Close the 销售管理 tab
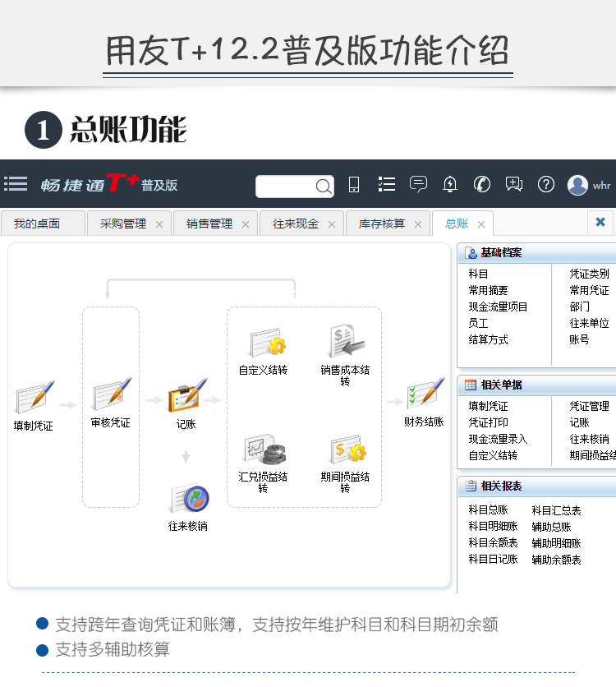616x687 pixels. click(x=246, y=224)
